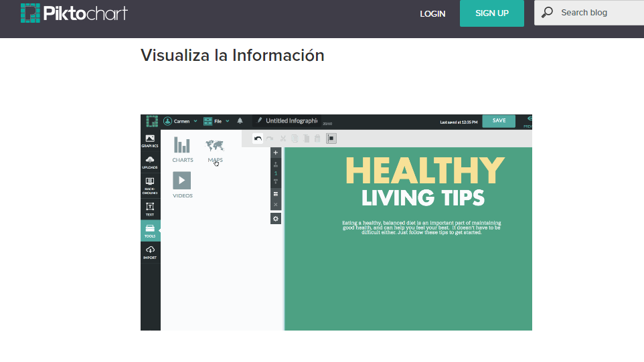Click the Cut scissors icon
Image resolution: width=644 pixels, height=362 pixels.
[283, 139]
